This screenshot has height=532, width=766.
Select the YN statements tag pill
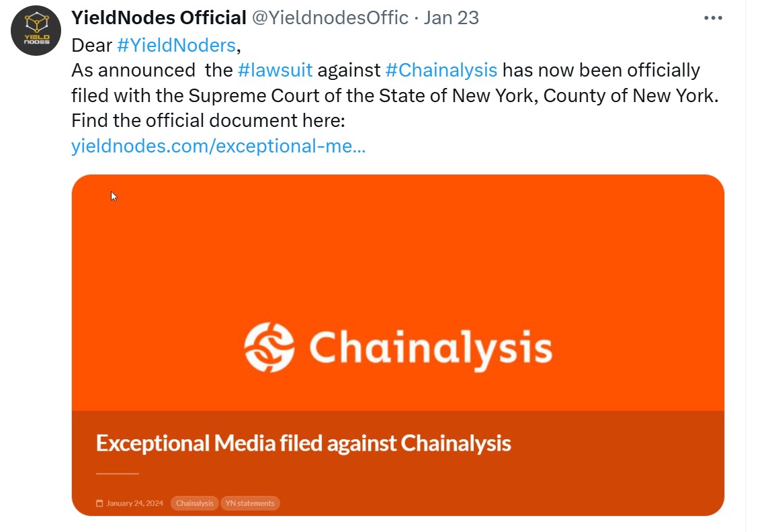(250, 503)
